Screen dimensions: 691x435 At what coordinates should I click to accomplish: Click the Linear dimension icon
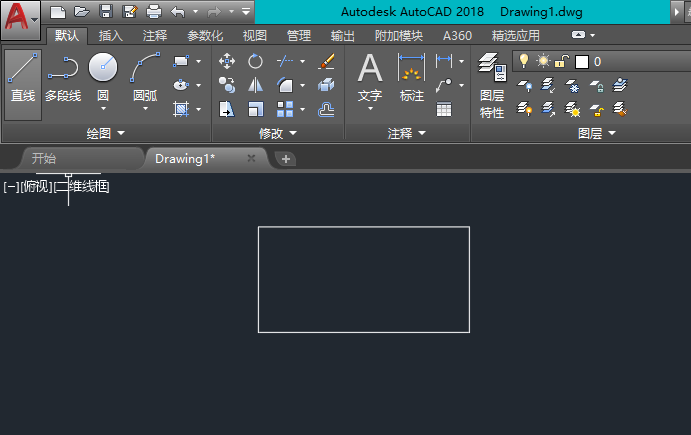pyautogui.click(x=444, y=61)
